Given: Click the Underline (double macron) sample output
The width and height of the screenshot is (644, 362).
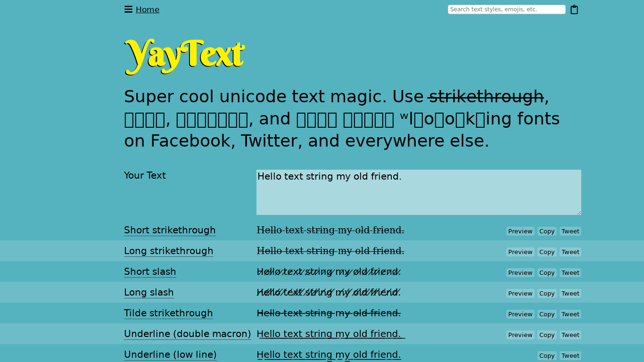Looking at the screenshot, I should (x=331, y=334).
